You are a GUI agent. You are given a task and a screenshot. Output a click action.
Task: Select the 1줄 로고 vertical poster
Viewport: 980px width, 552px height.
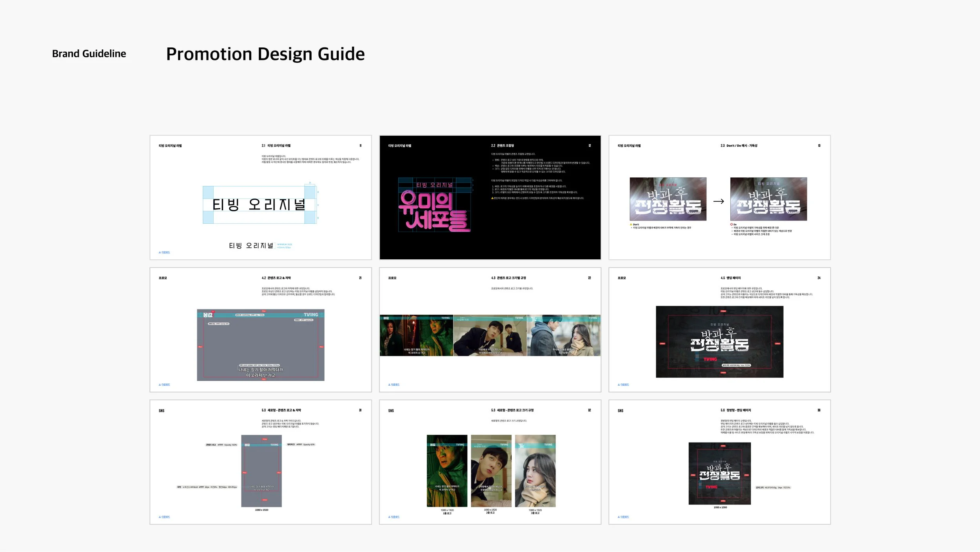447,470
